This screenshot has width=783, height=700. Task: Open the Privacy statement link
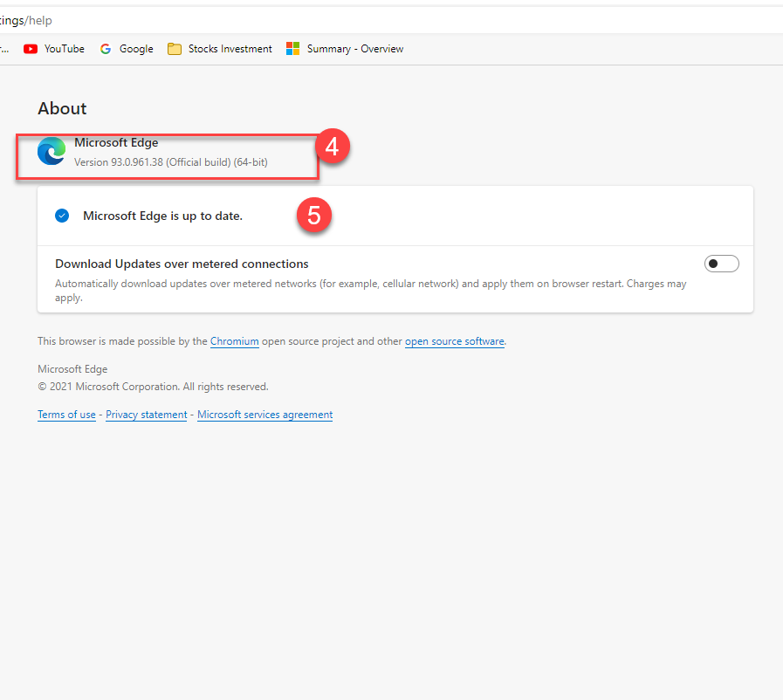[147, 415]
